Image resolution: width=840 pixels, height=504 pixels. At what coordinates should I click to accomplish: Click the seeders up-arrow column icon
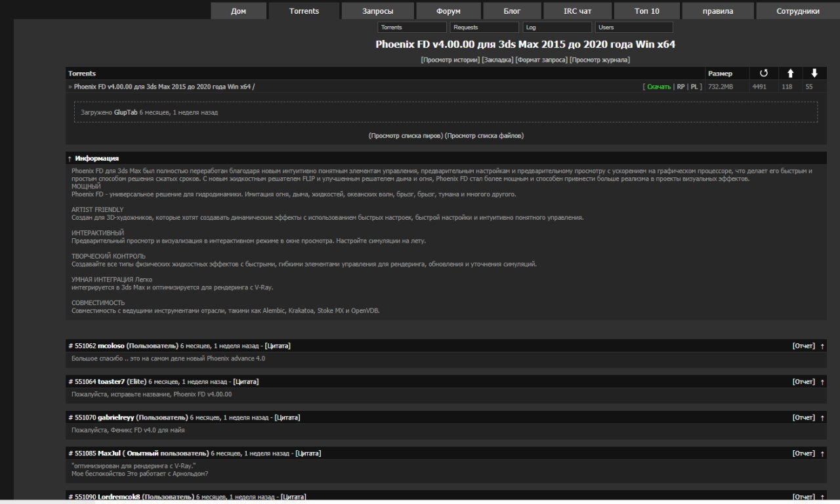coord(790,73)
